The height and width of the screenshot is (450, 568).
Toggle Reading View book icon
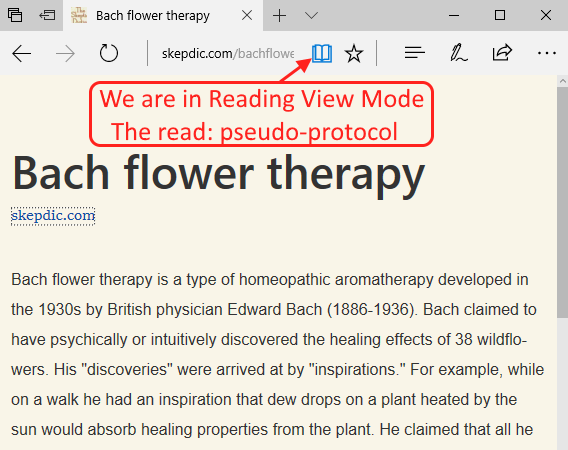(322, 54)
